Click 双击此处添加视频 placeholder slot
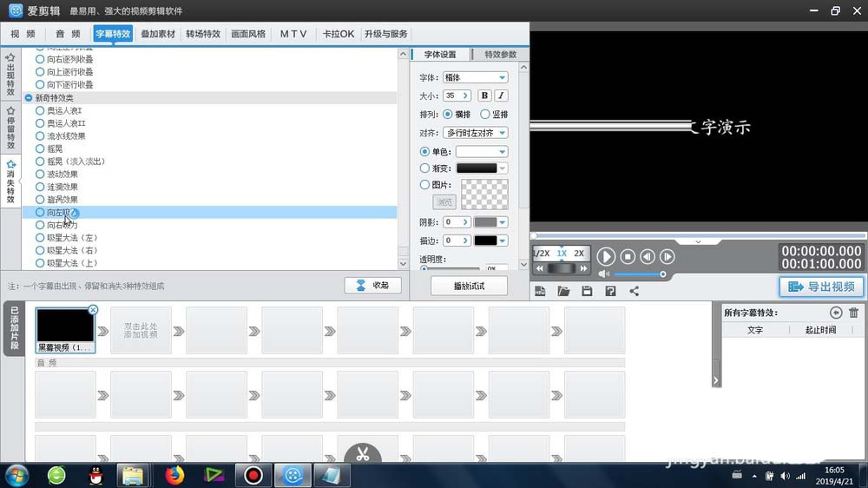The width and height of the screenshot is (868, 488). tap(141, 331)
